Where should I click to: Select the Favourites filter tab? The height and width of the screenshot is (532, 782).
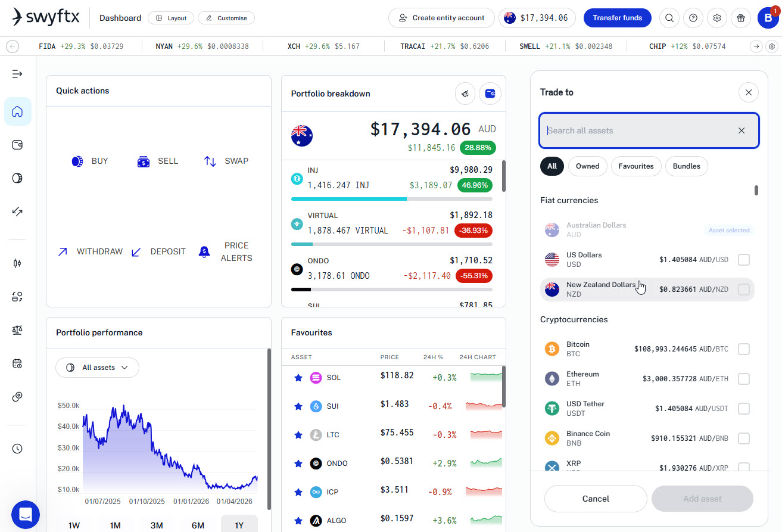(636, 166)
